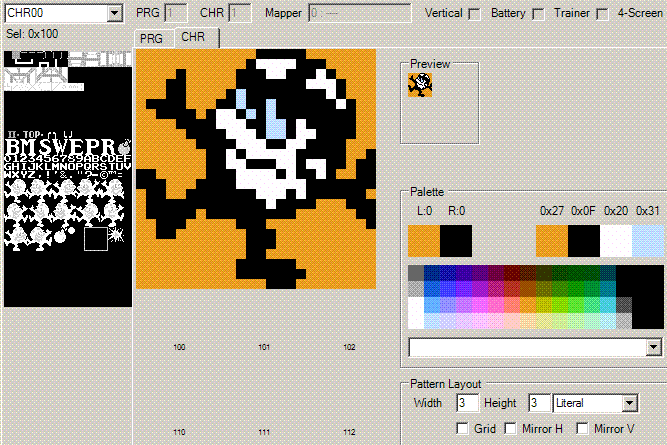Switch to the PRG tab
667x445 pixels.
pyautogui.click(x=152, y=39)
